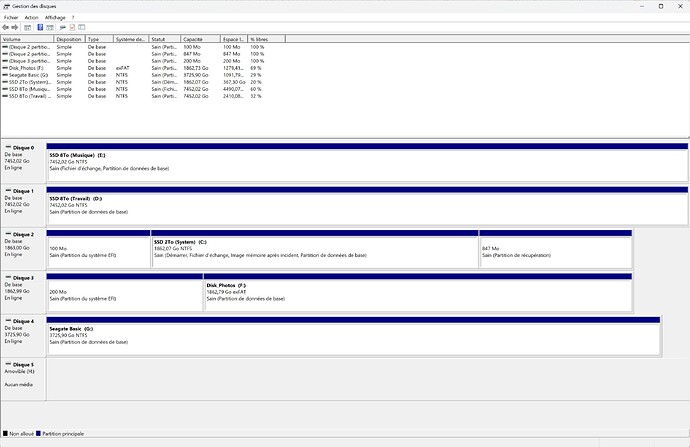Sort by the Volume column header

[27, 39]
